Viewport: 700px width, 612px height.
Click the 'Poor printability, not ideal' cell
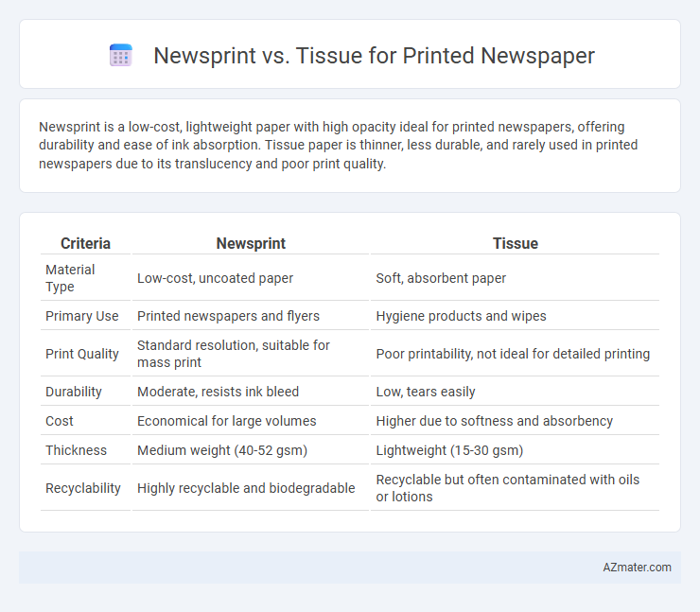pos(513,354)
